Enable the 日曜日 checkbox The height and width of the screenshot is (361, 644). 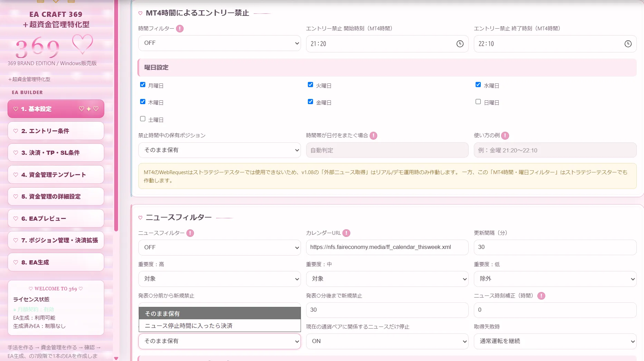[478, 102]
